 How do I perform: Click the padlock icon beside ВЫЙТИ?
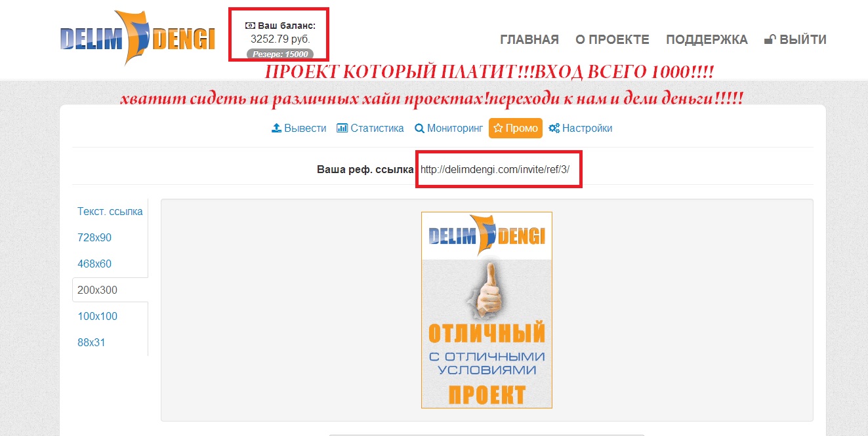(x=770, y=39)
